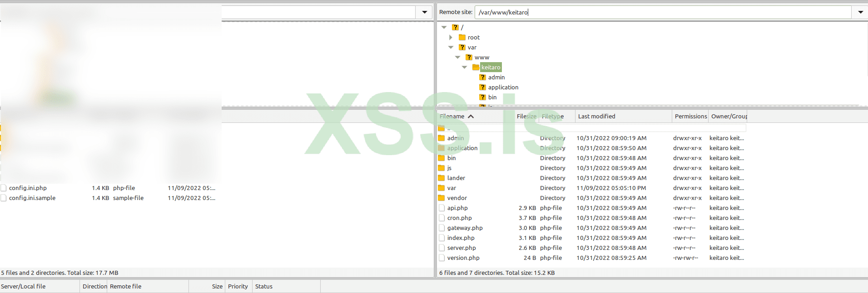Click the Remote site path input field

point(663,12)
